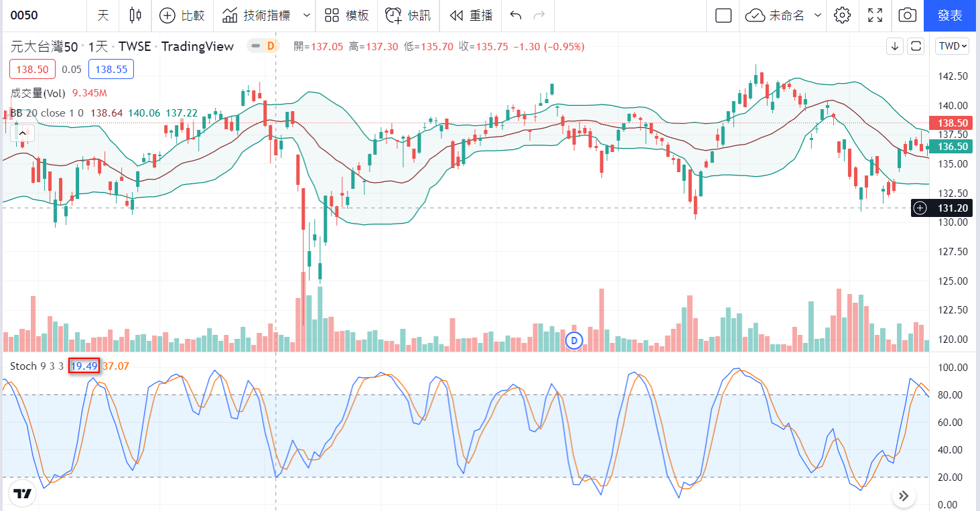Click the 比較 compare symbol button

pyautogui.click(x=182, y=15)
